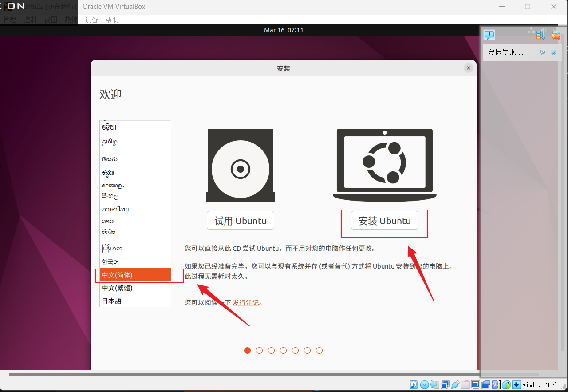Viewport: 568px width, 392px height.
Task: Click the USB devices status icon
Action: (x=455, y=385)
